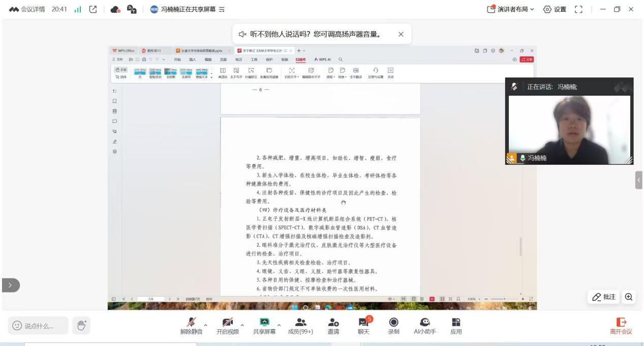The image size is (644, 346).
Task: Open the 成员 participants list
Action: (300, 325)
